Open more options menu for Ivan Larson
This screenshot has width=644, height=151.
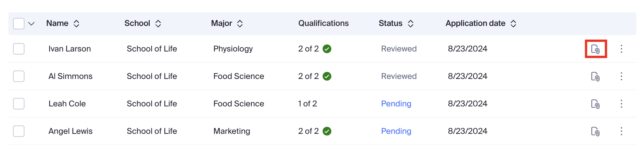[621, 49]
